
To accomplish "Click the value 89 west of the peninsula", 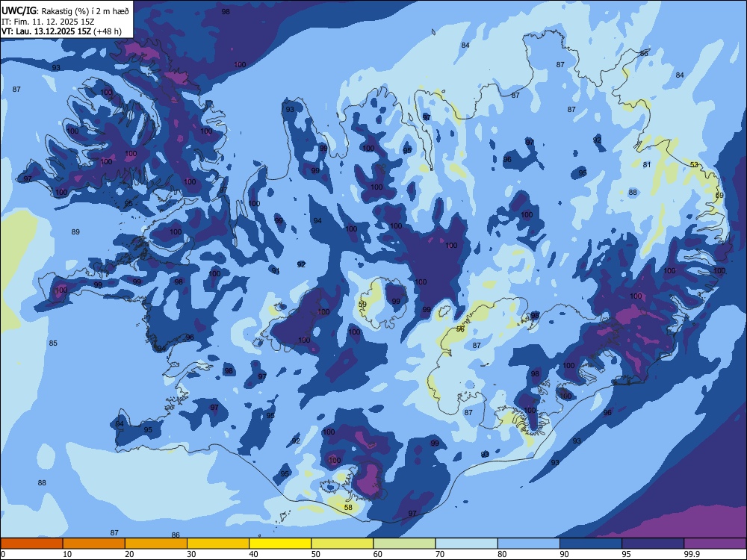I will (75, 232).
